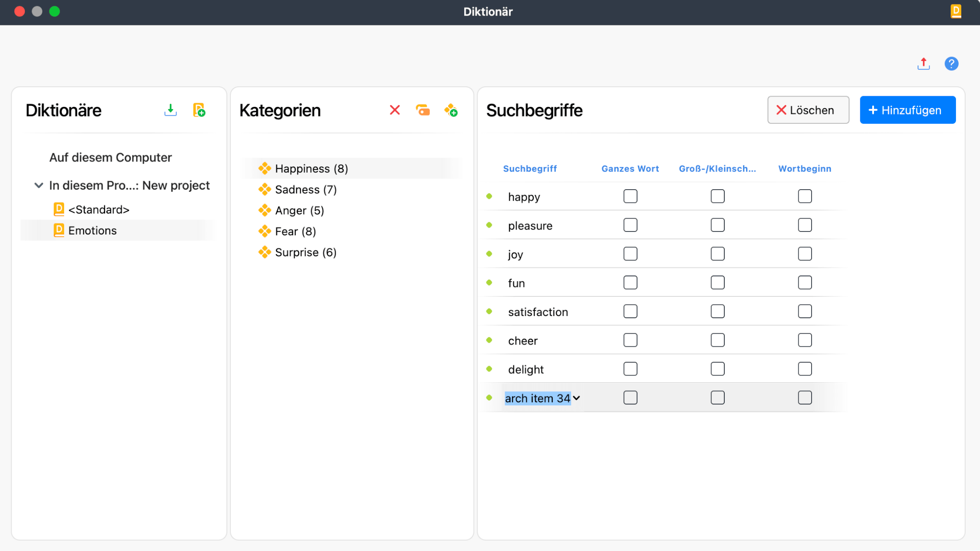
Task: Check Groß-/Kleinschreibung for 'pleasure'
Action: tap(718, 225)
